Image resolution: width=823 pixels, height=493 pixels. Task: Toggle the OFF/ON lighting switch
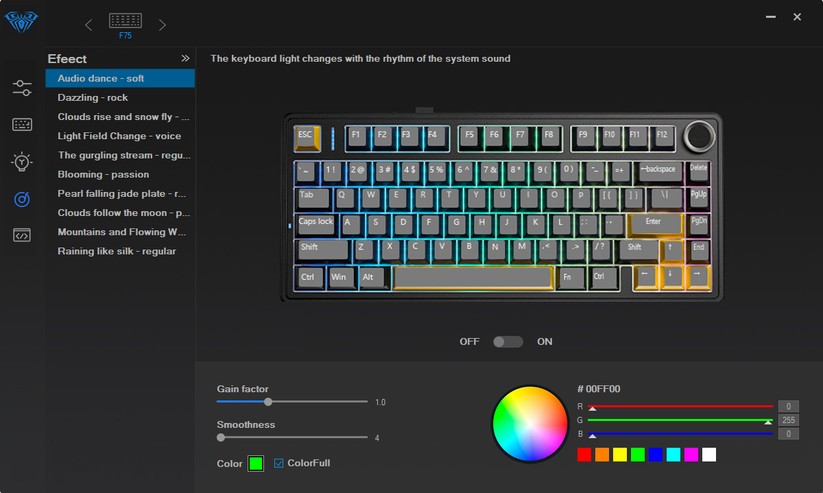click(507, 342)
